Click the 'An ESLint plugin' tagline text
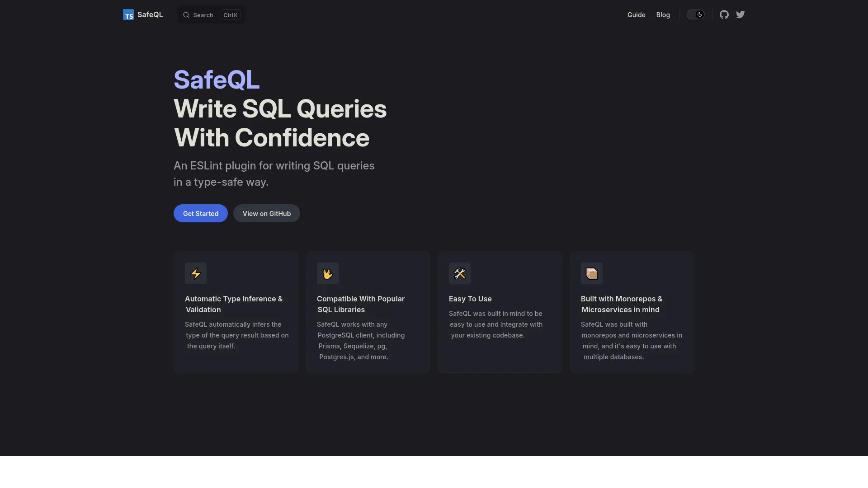868x488 pixels. tap(274, 174)
